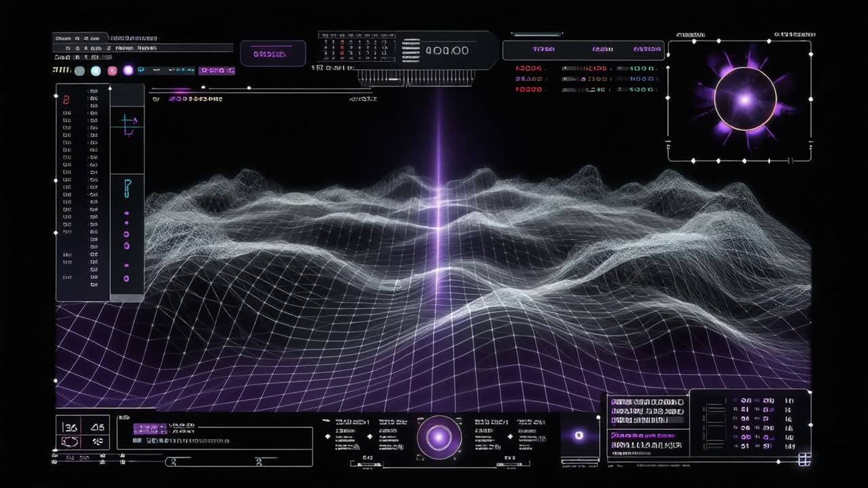Click the purple highlighted box beside the circles
Screen dimensions: 868x488
(x=217, y=70)
